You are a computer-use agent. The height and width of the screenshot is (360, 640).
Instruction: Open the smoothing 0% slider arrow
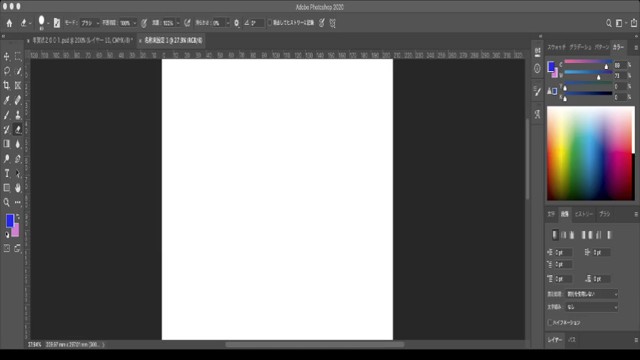point(227,23)
